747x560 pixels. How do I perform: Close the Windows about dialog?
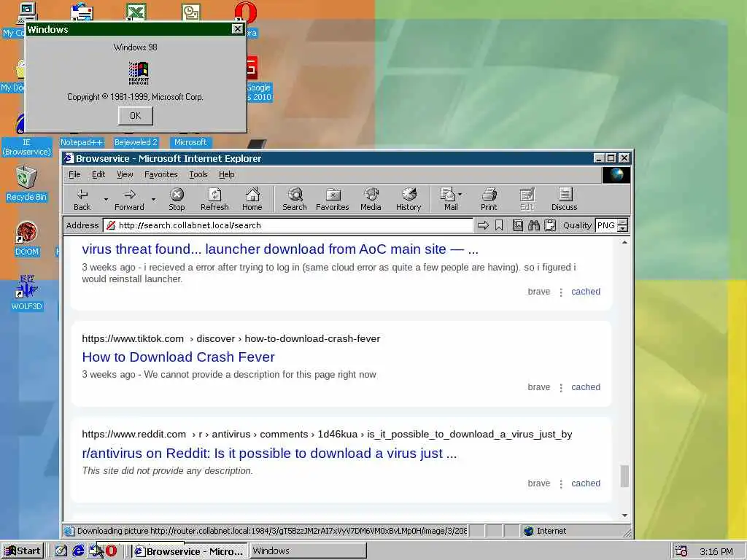(x=237, y=29)
